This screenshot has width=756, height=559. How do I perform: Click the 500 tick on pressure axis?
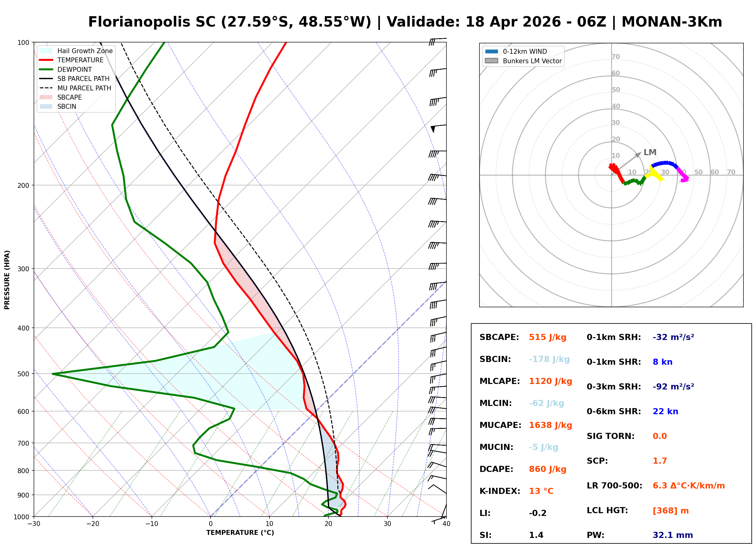tap(23, 374)
